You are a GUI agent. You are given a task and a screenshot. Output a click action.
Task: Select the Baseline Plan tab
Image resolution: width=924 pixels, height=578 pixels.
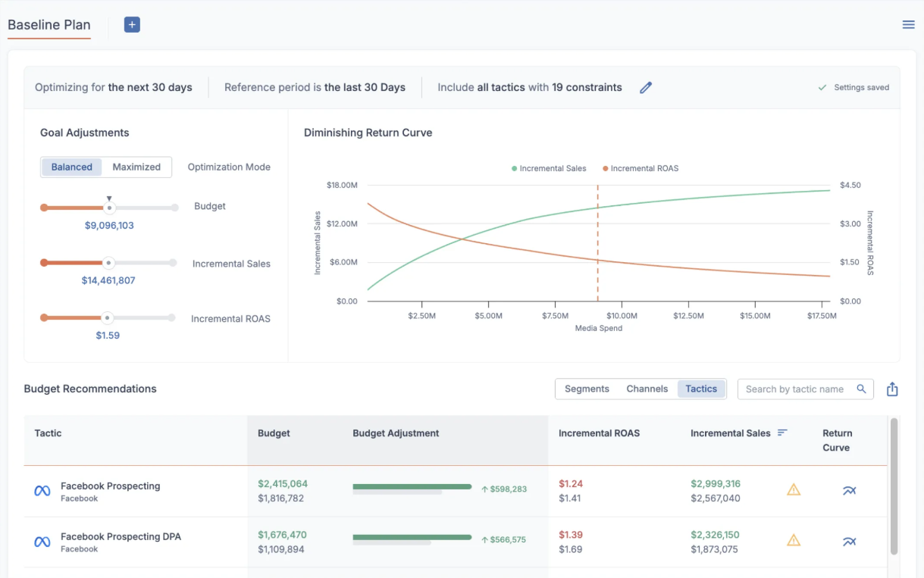pyautogui.click(x=49, y=25)
